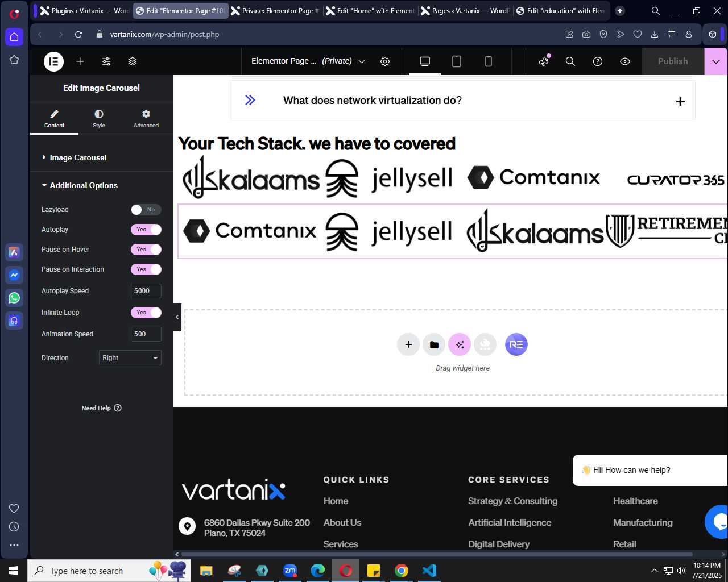This screenshot has height=582, width=728.
Task: Open the Direction dropdown
Action: click(130, 358)
